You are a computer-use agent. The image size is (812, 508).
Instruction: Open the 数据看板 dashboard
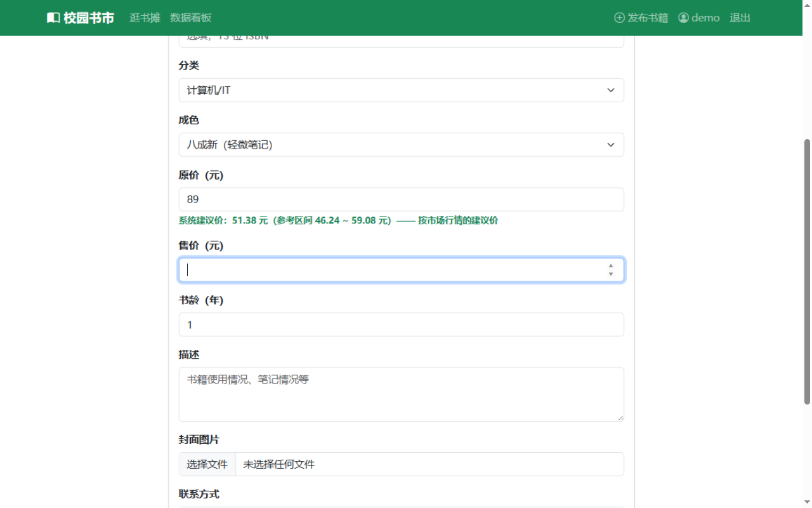(x=191, y=18)
